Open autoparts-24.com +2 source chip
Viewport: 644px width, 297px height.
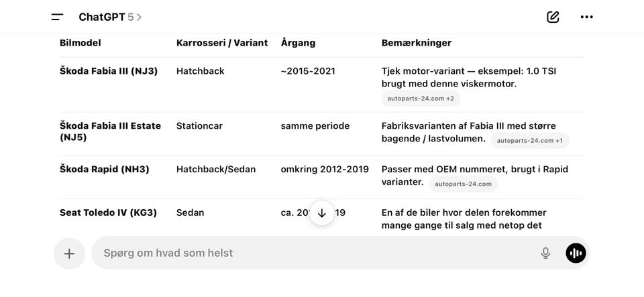(421, 99)
